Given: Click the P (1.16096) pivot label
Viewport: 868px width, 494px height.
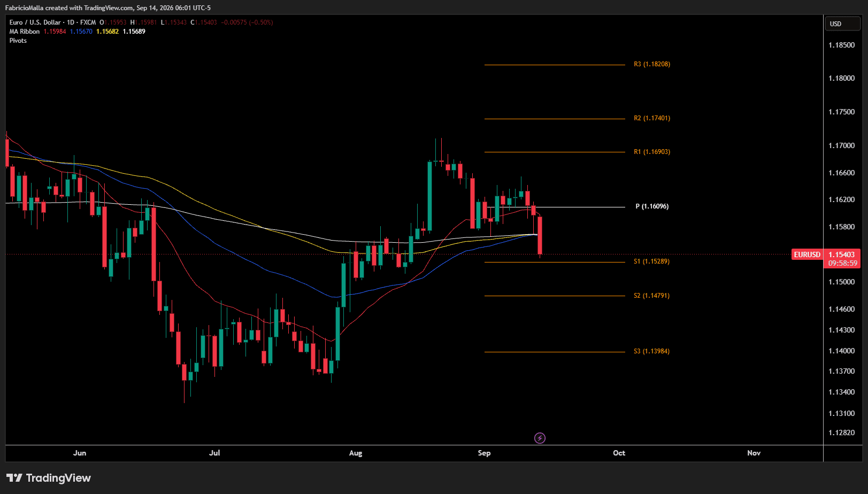Looking at the screenshot, I should [652, 206].
